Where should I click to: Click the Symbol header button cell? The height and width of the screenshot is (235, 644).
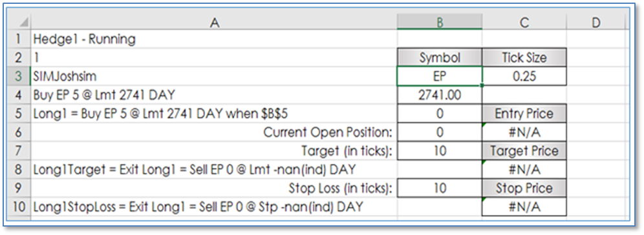440,58
